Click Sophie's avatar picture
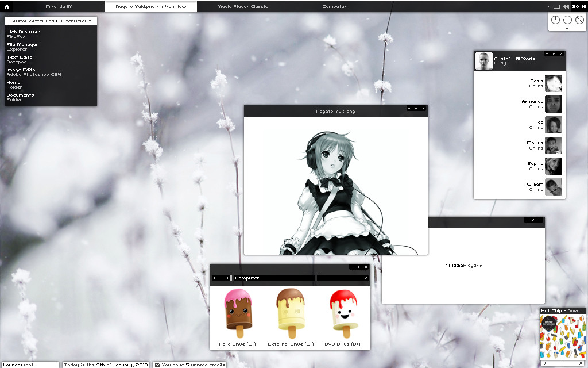Image resolution: width=588 pixels, height=368 pixels. [554, 166]
